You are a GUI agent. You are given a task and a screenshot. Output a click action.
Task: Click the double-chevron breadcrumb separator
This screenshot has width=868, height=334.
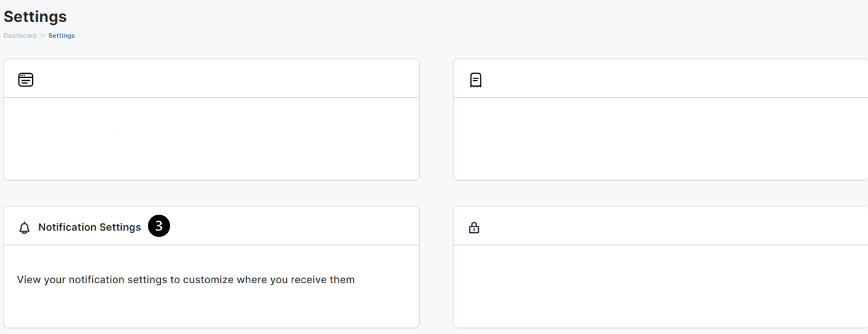[43, 36]
